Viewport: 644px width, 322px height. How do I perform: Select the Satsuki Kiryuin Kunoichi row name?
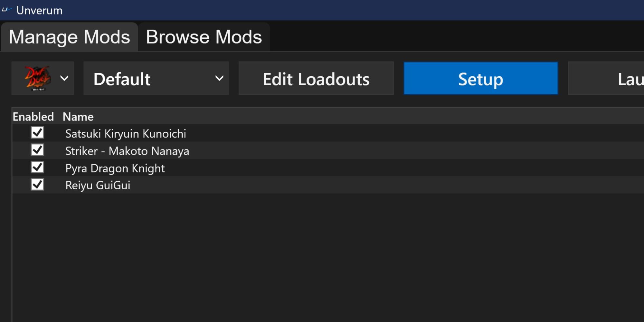tap(126, 134)
